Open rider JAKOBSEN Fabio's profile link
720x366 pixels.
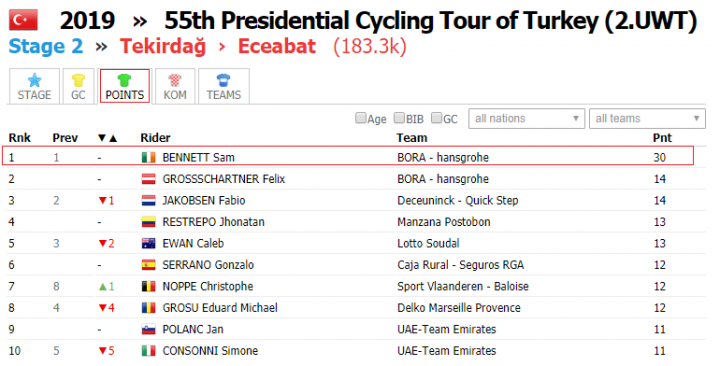pos(204,201)
